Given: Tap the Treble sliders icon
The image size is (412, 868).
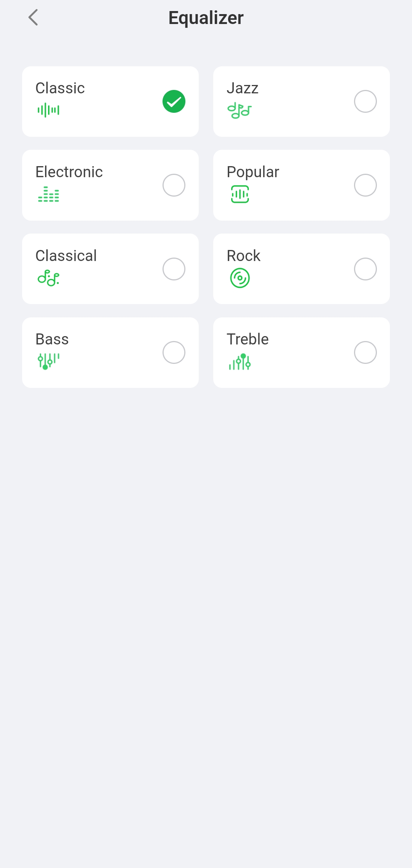Looking at the screenshot, I should click(x=240, y=362).
